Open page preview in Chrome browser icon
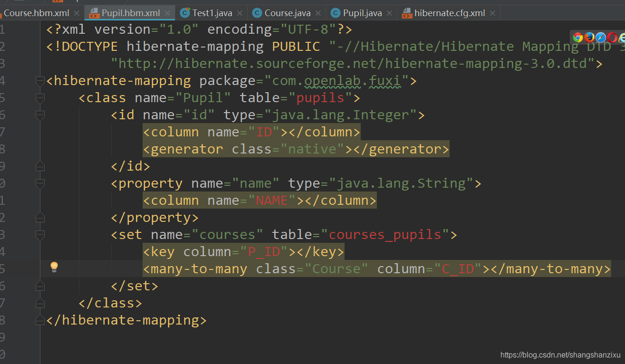 578,38
